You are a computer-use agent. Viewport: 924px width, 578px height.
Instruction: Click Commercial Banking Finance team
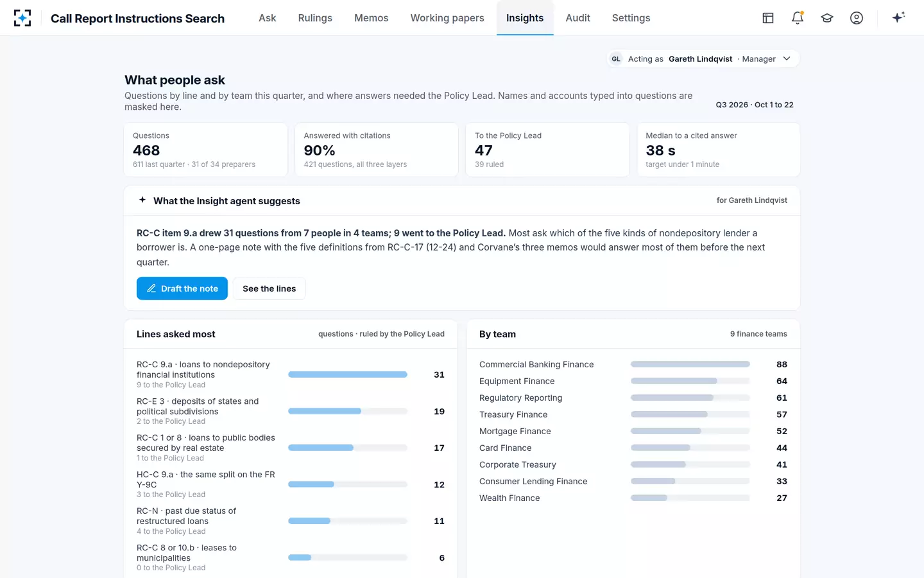point(536,364)
